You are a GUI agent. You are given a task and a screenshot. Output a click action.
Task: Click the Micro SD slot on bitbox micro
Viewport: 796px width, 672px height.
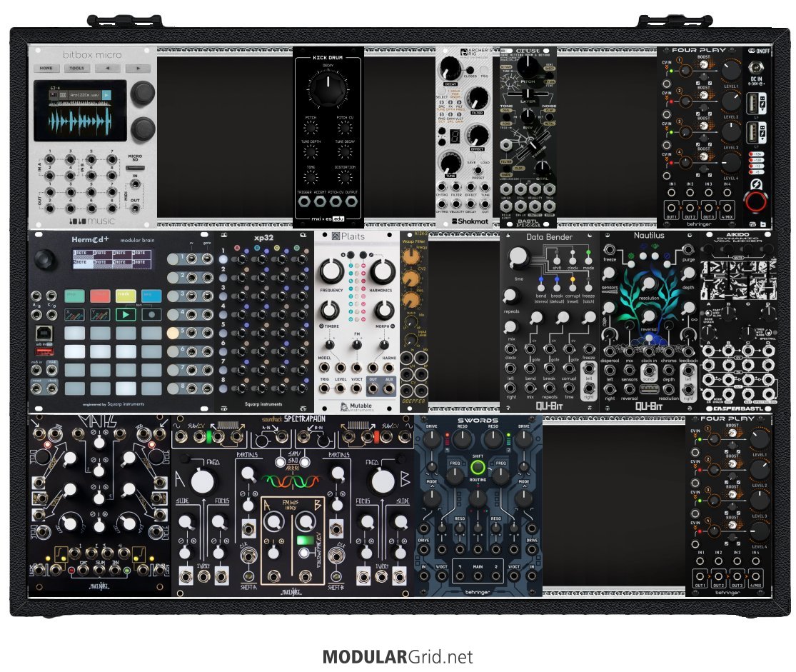[x=135, y=168]
